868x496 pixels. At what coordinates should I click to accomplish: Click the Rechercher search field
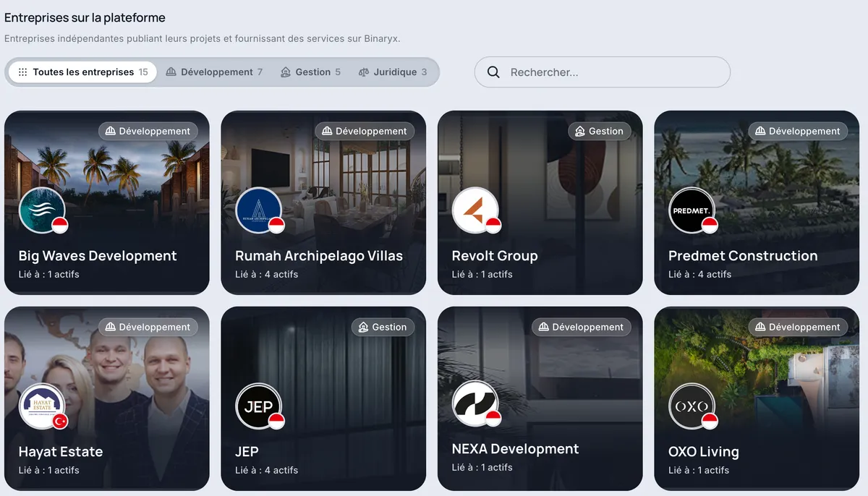click(603, 72)
